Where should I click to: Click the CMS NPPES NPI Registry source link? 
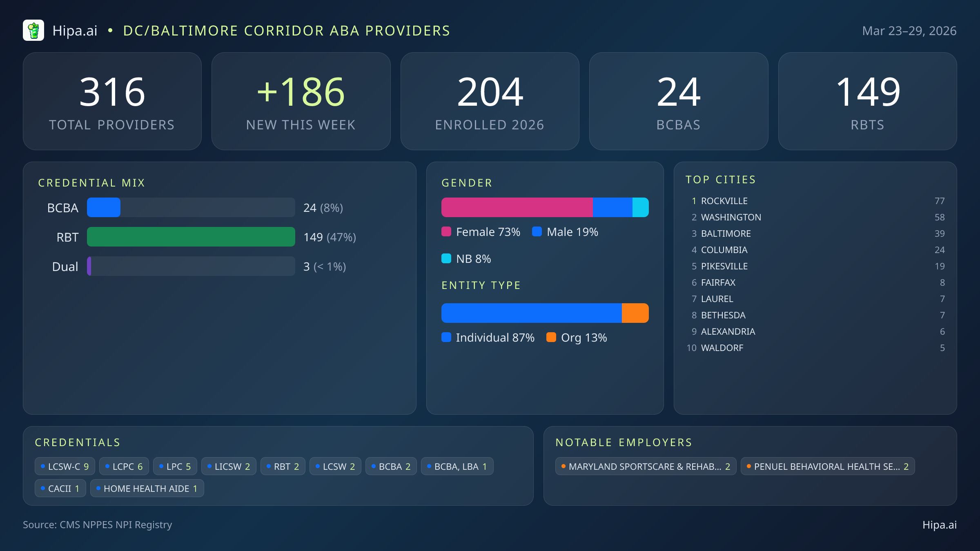pyautogui.click(x=98, y=525)
